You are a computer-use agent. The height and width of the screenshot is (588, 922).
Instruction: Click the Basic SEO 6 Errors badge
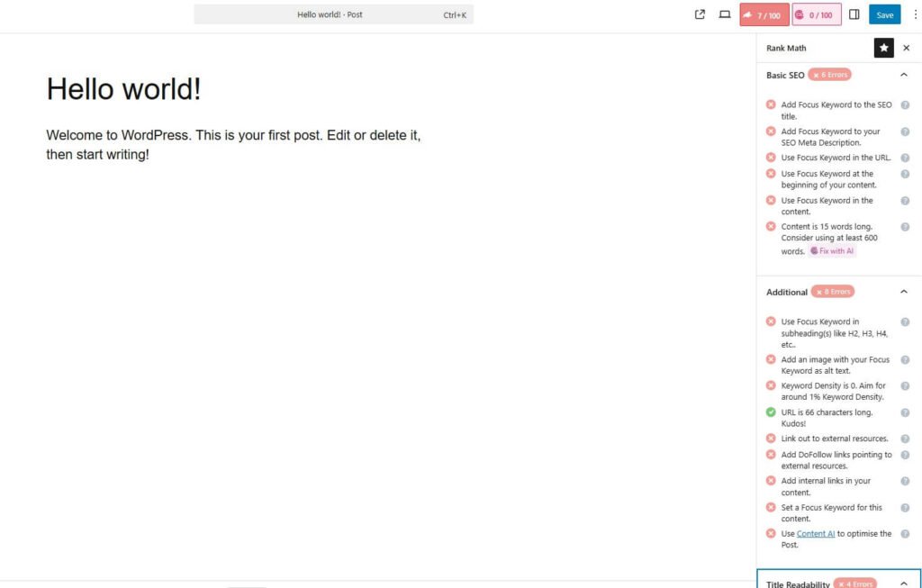[829, 75]
